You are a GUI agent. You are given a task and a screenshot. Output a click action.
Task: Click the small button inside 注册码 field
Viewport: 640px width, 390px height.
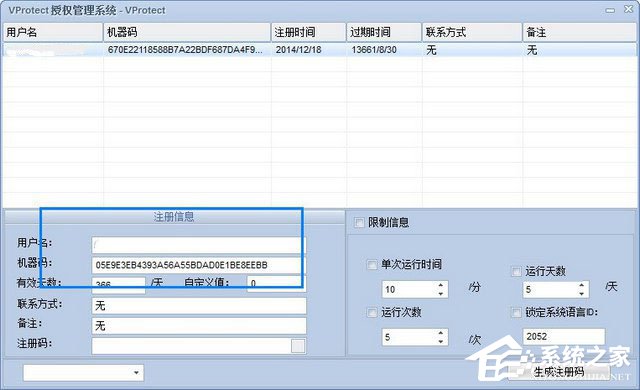pyautogui.click(x=298, y=346)
